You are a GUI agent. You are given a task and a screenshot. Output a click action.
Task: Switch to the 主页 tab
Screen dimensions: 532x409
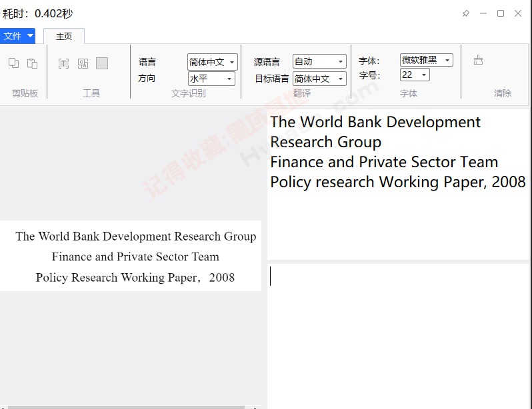tap(64, 36)
